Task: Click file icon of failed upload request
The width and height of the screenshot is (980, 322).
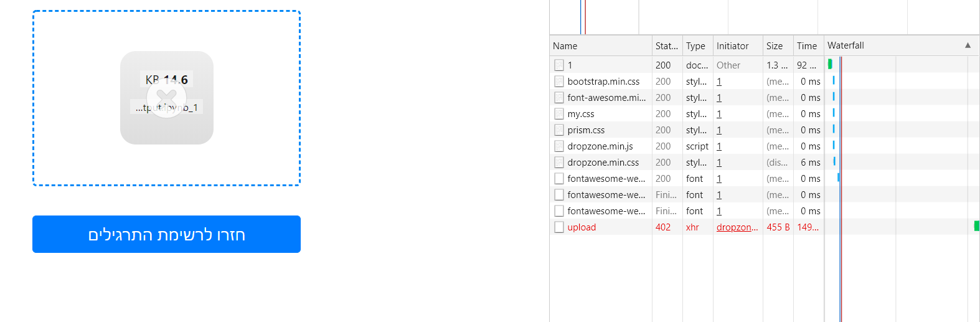Action: click(x=559, y=227)
